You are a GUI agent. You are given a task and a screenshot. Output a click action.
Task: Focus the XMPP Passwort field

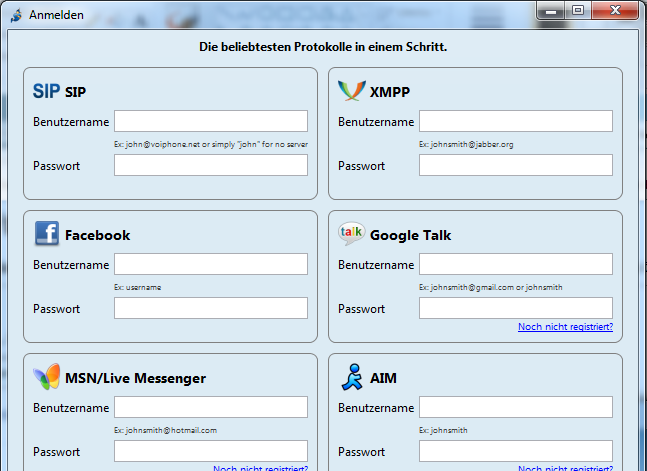point(516,165)
